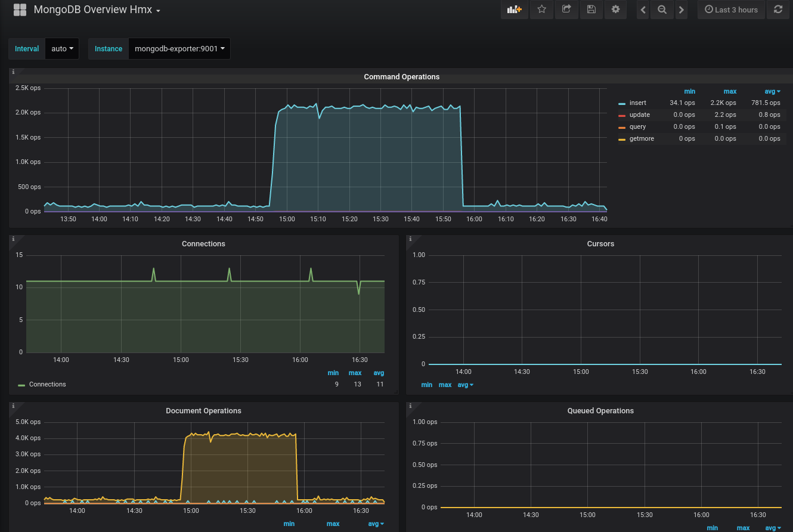
Task: Open the Grafana home logo menu
Action: coord(20,10)
